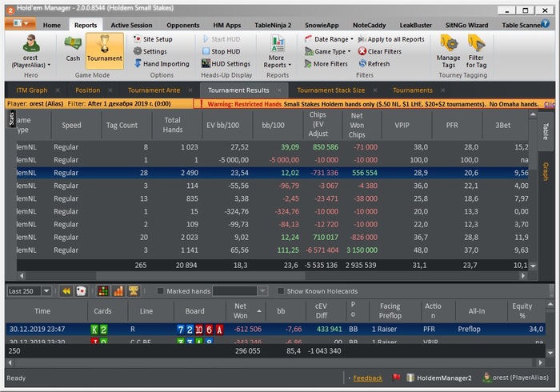This screenshot has width=560, height=392.
Task: Close the Tournament Ante report tab
Action: coord(190,90)
